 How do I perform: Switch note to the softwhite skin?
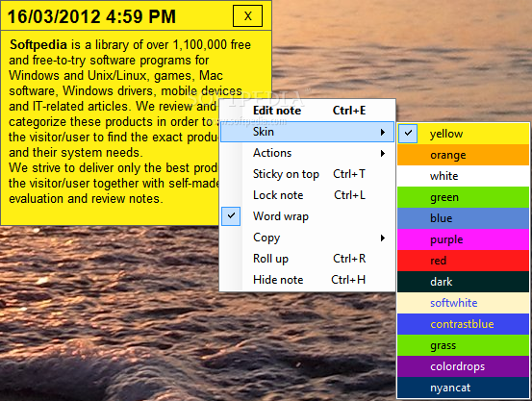[463, 303]
